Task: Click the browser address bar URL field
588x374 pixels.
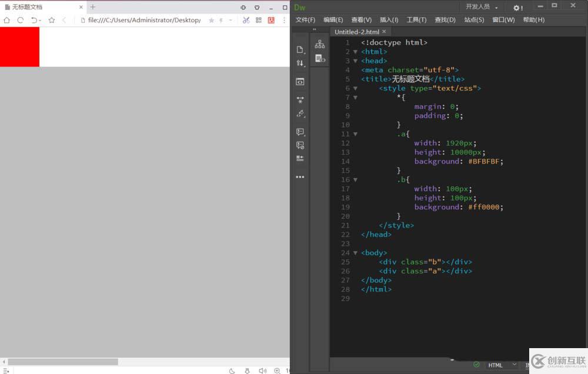Action: tap(144, 20)
